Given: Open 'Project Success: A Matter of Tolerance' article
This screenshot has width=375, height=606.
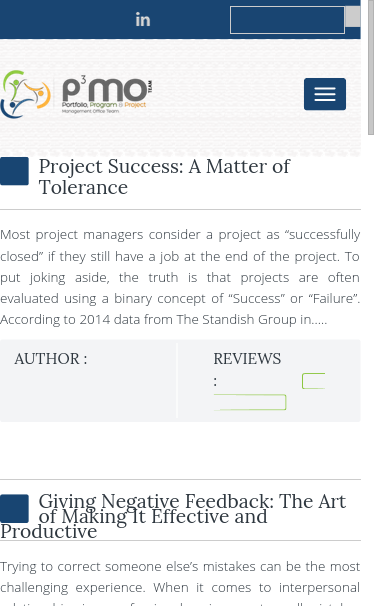Looking at the screenshot, I should point(164,177).
